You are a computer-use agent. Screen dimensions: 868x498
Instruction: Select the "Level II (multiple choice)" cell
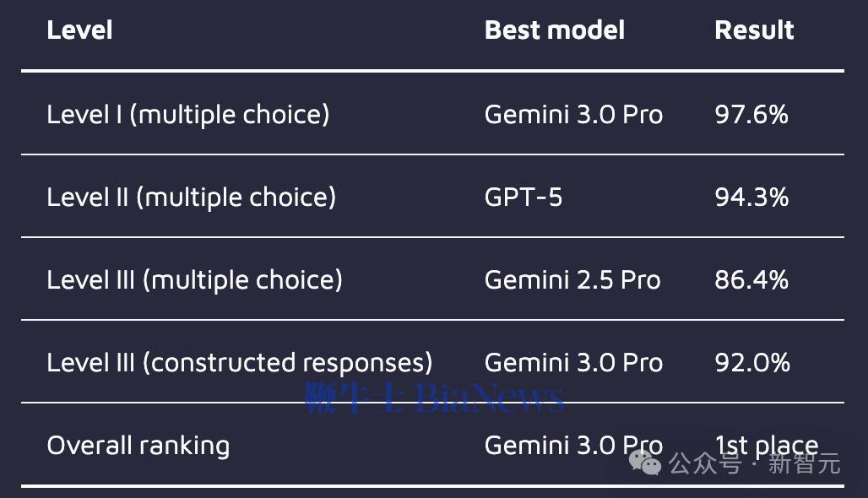point(191,197)
